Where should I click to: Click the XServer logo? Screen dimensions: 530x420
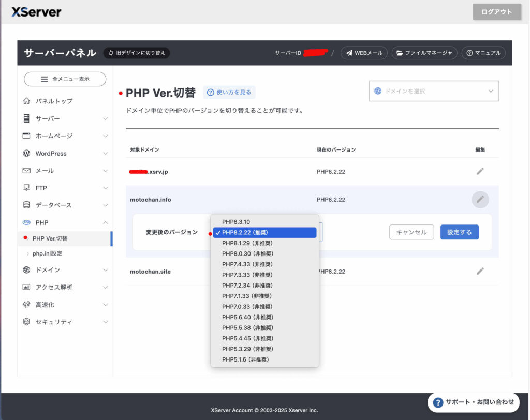37,12
